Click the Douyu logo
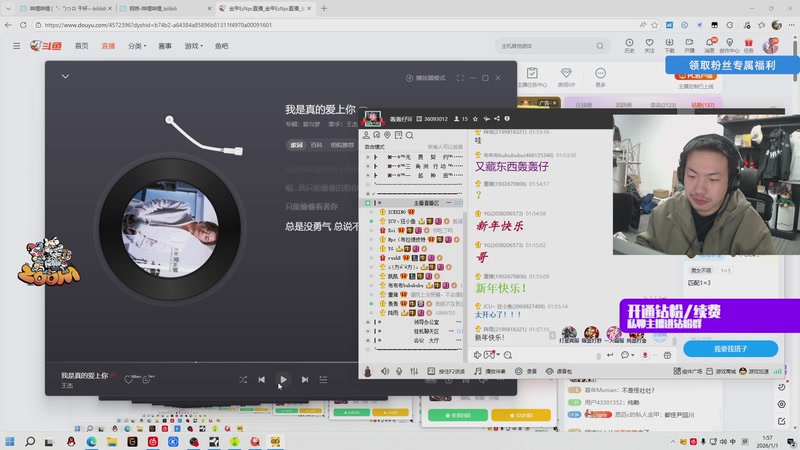This screenshot has height=450, width=800. coord(46,46)
